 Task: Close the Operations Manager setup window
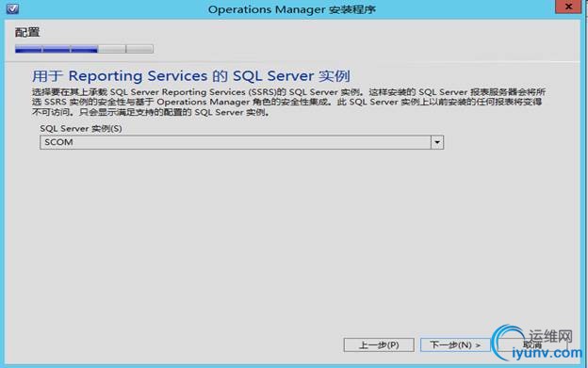pos(568,7)
